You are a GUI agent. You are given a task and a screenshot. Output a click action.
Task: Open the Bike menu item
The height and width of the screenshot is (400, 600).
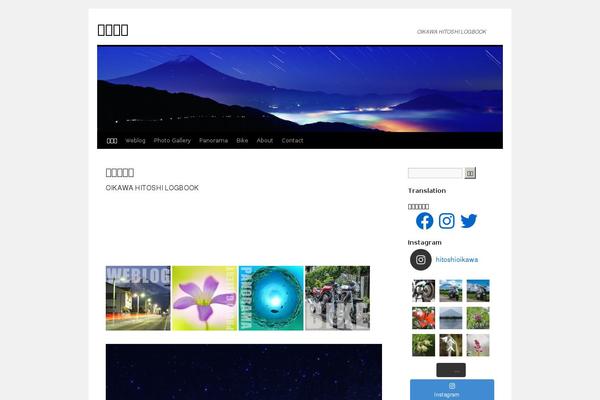(242, 140)
